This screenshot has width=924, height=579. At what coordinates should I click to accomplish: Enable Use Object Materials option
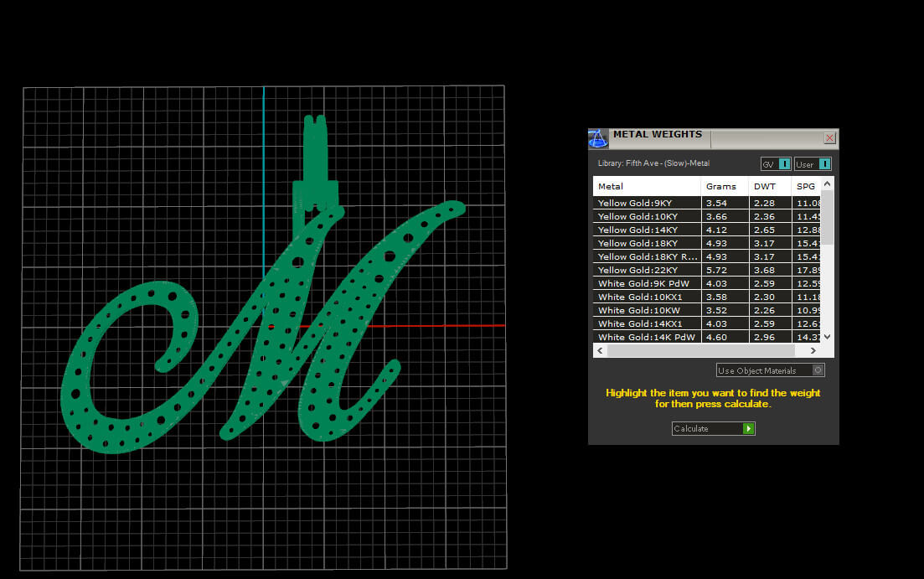[x=818, y=370]
